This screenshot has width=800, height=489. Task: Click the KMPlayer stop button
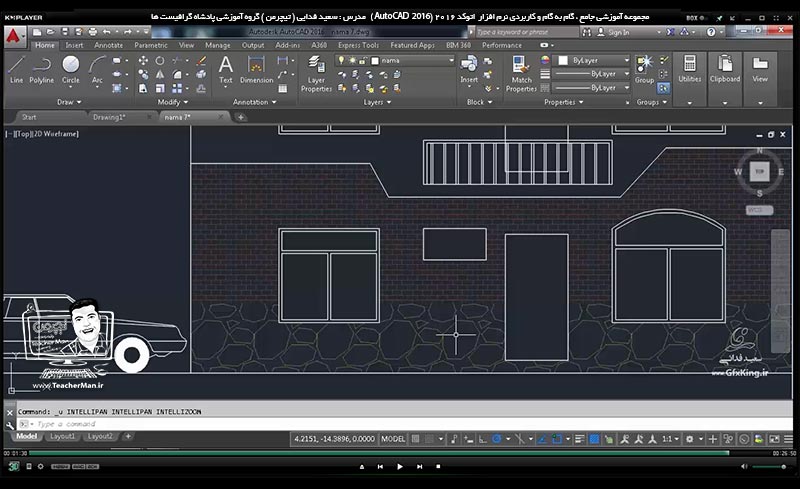point(438,467)
